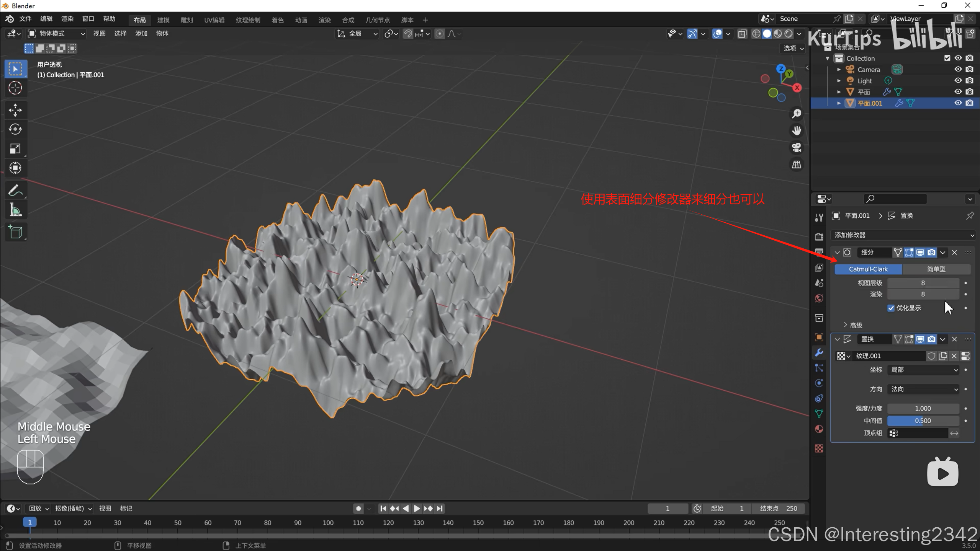Click the Add Cube tool
Image resolution: width=980 pixels, height=551 pixels.
[15, 232]
